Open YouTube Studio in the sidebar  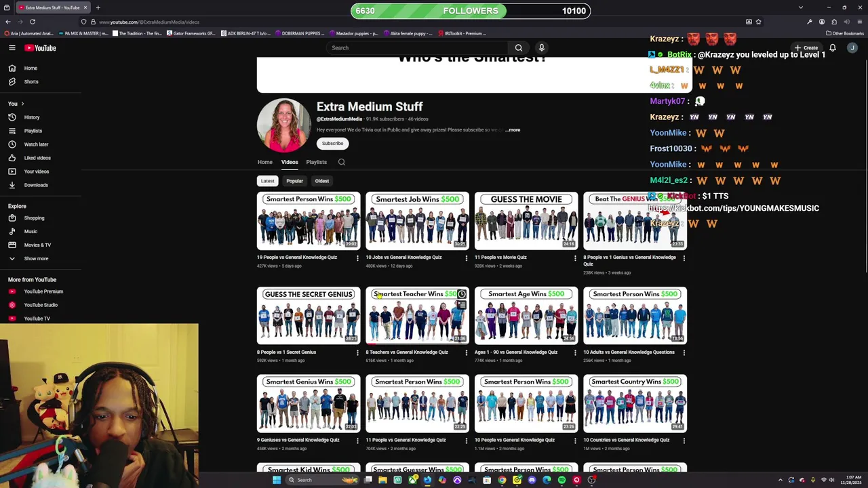pyautogui.click(x=41, y=305)
